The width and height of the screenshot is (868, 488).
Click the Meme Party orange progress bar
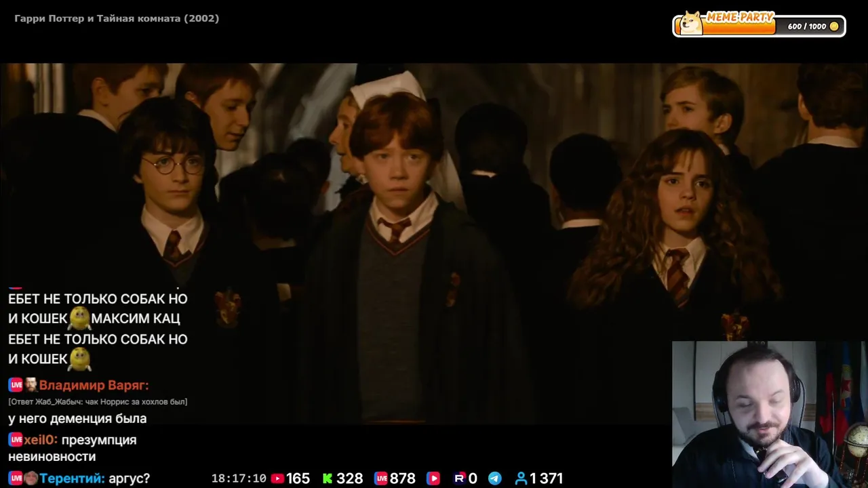pos(739,26)
